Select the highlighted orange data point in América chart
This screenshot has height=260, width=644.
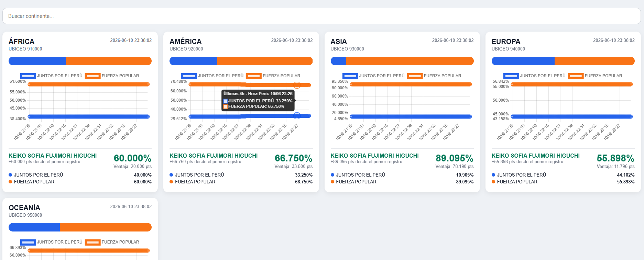pos(297,85)
